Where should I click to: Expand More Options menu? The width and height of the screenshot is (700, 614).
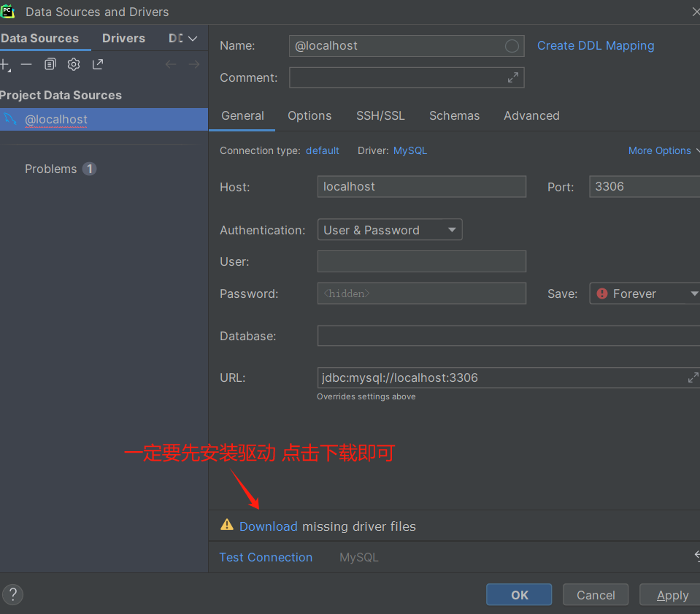click(664, 151)
